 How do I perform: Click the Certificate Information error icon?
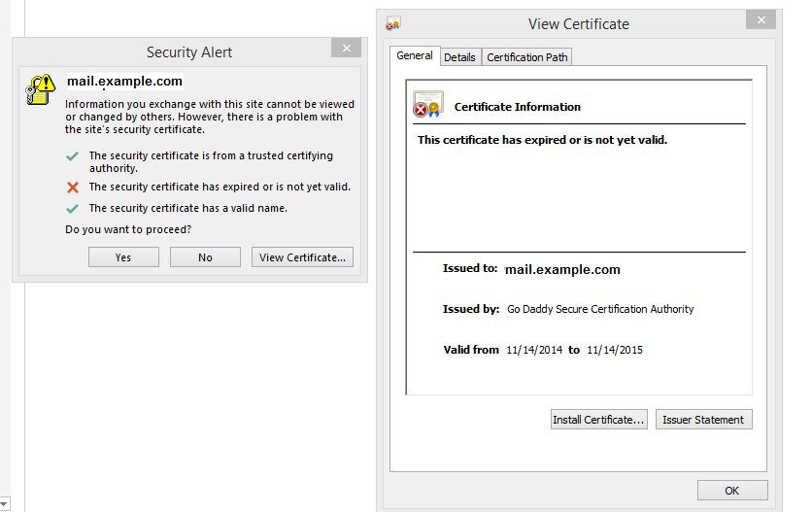427,105
